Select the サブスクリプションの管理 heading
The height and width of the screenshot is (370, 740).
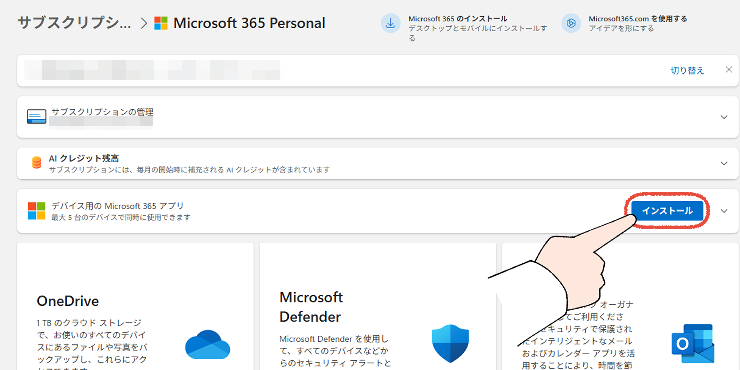tap(102, 112)
